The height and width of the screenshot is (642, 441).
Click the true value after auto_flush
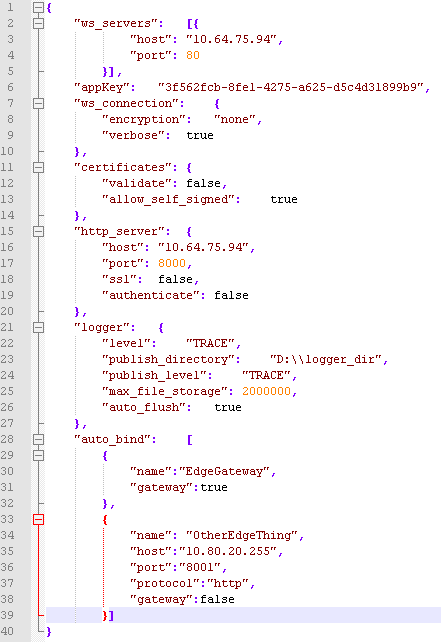[x=228, y=407]
